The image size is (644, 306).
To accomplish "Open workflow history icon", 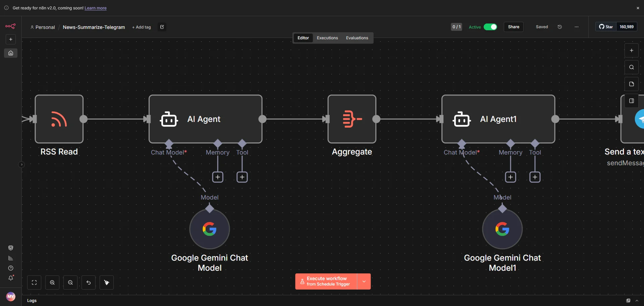I will point(560,27).
